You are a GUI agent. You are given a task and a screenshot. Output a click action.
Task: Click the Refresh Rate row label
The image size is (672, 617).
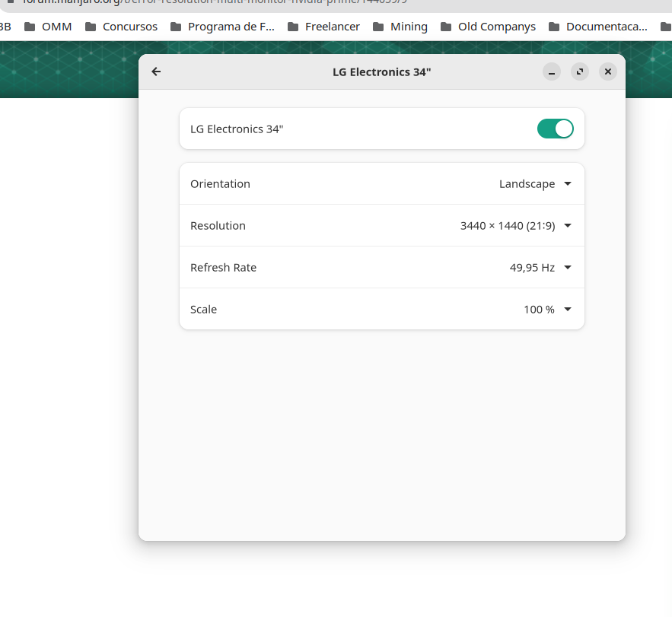223,267
